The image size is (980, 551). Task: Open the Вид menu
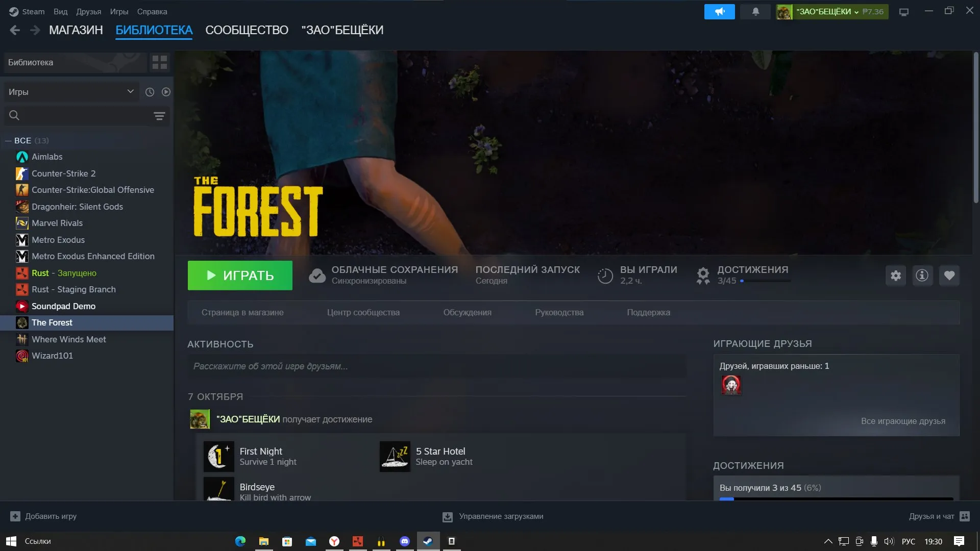(60, 12)
